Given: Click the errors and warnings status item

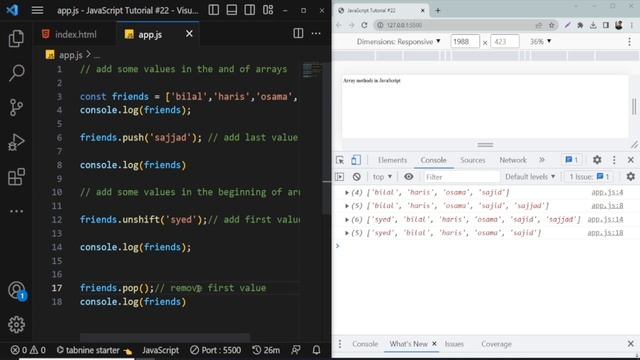Looking at the screenshot, I should [x=28, y=350].
